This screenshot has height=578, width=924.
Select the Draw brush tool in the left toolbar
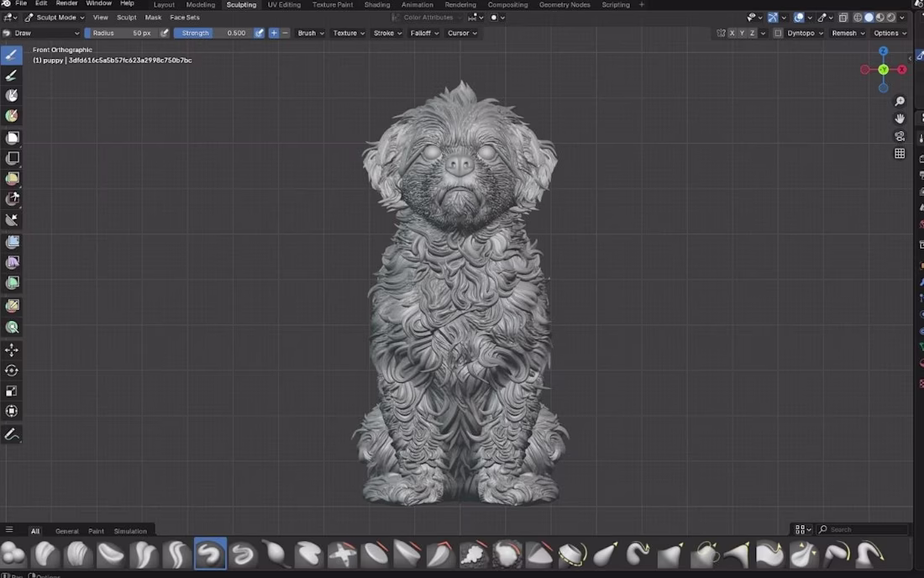coord(12,55)
